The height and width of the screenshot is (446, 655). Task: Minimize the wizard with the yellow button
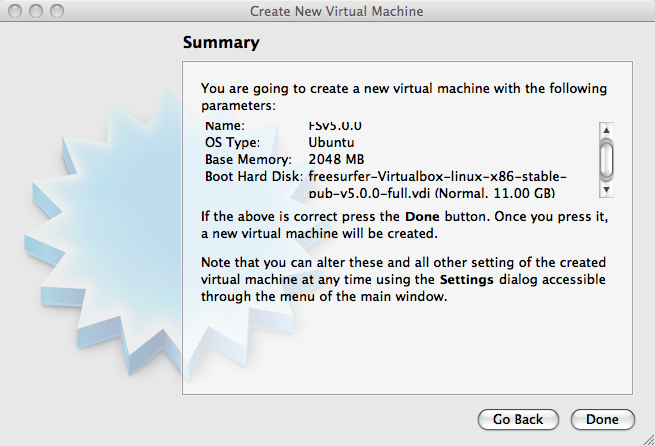(33, 11)
